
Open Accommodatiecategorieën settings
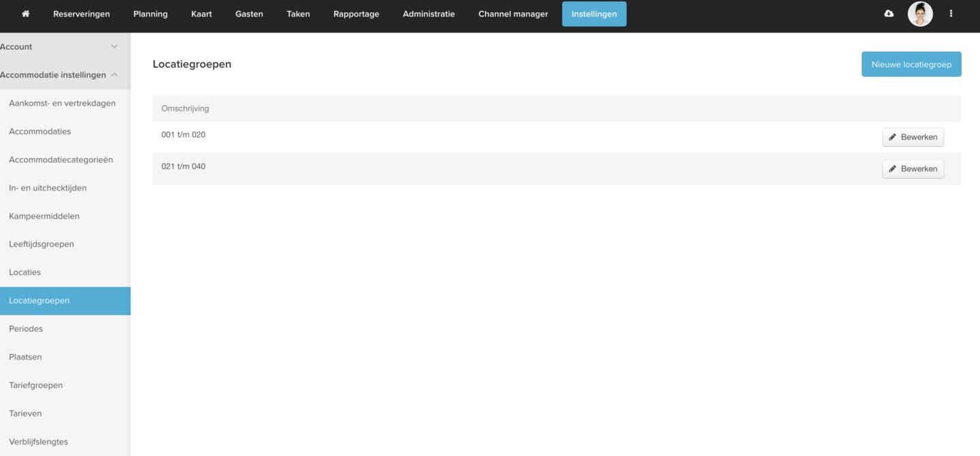click(61, 160)
